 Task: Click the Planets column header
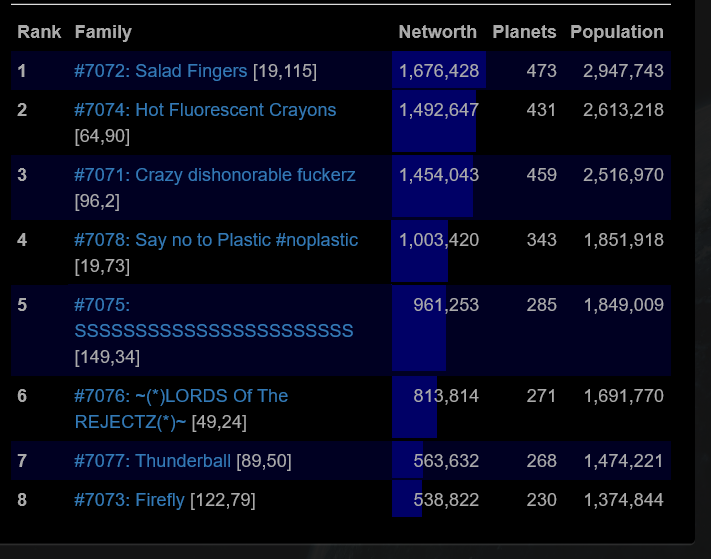524,32
